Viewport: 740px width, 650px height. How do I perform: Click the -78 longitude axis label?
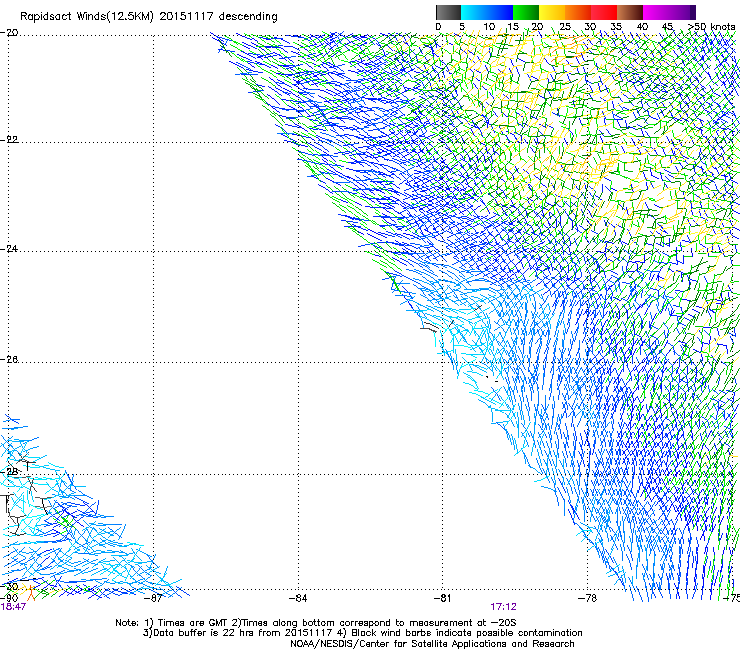point(587,599)
